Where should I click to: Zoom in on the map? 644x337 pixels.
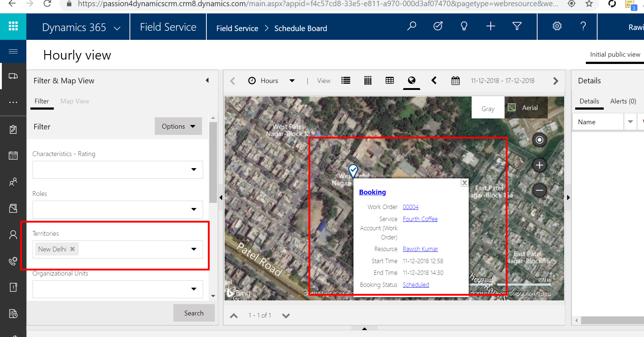pos(539,165)
